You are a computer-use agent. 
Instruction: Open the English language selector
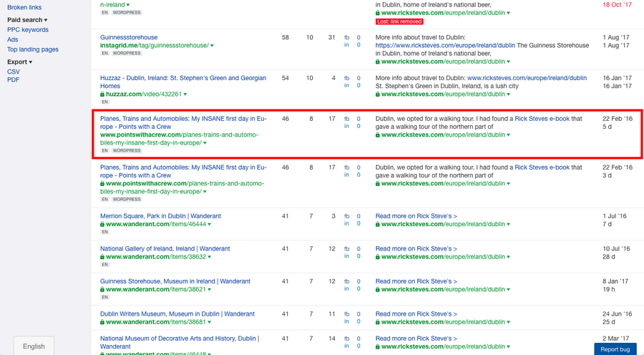34,346
